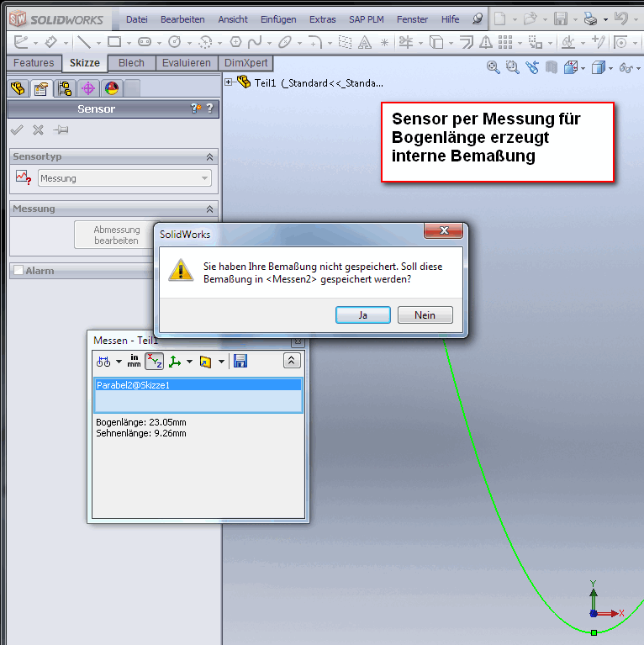
Task: Expand the Teil1 tree node
Action: click(x=228, y=82)
